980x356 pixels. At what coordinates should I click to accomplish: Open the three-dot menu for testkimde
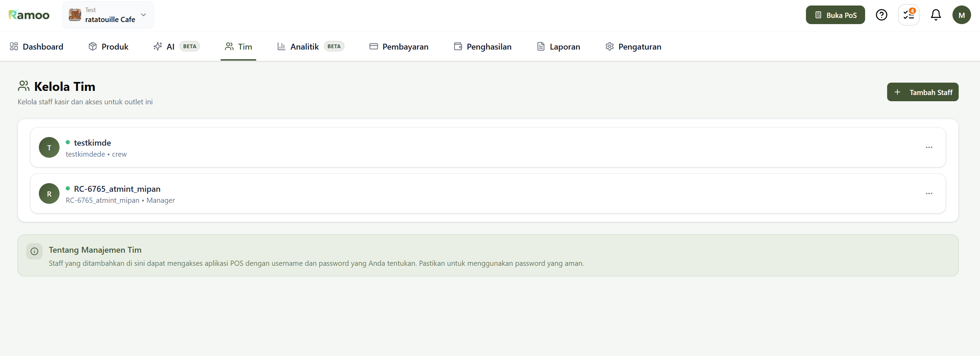tap(929, 148)
